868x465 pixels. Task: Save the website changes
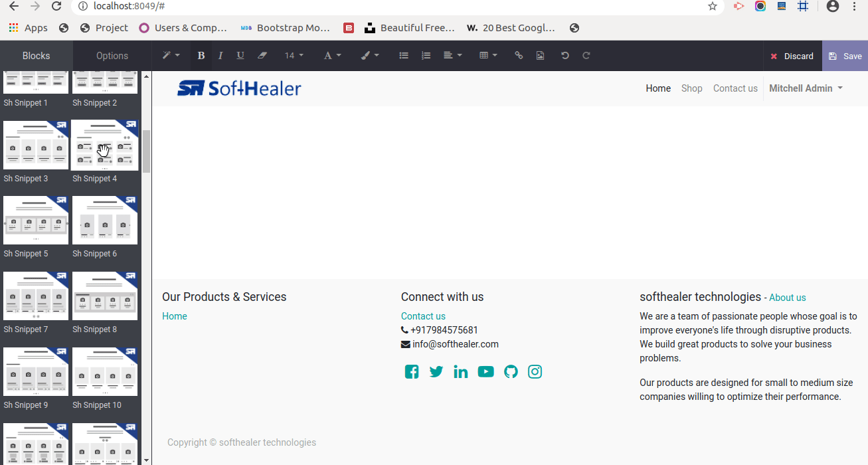pos(845,56)
